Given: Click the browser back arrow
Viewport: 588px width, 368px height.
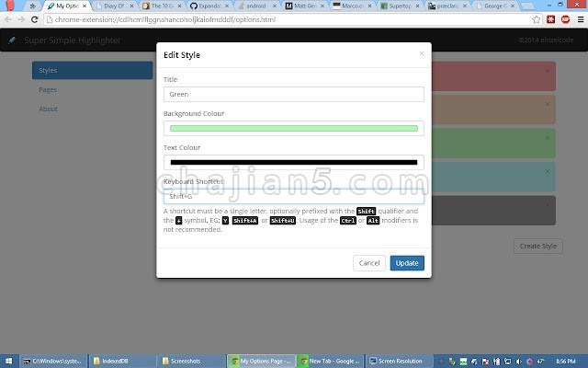Looking at the screenshot, I should [7, 19].
